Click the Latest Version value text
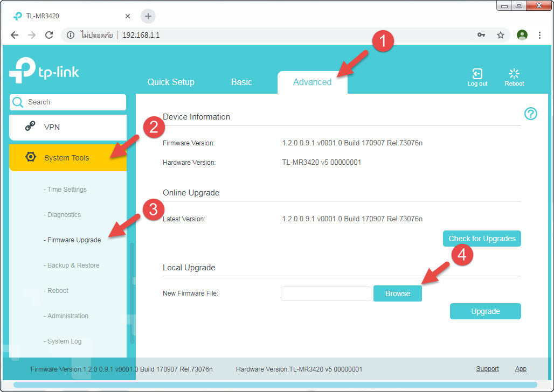This screenshot has width=554, height=392. (352, 219)
